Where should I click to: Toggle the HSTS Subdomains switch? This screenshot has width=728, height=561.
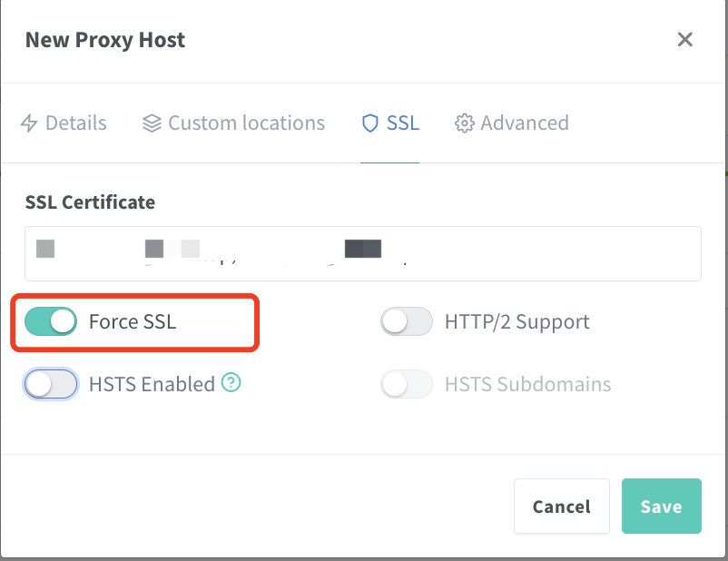(406, 383)
